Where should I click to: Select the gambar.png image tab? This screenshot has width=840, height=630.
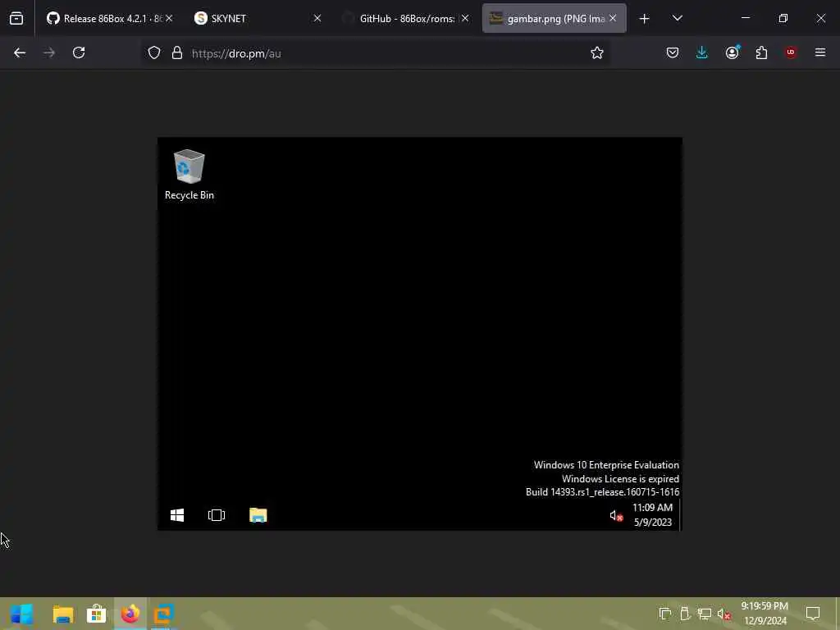[x=554, y=18]
